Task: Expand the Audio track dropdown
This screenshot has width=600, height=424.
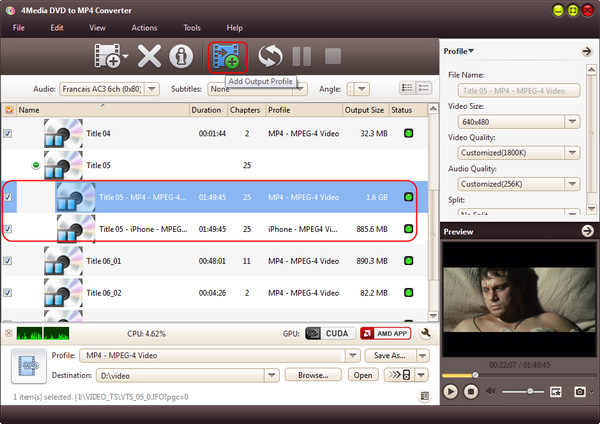Action: coord(152,88)
